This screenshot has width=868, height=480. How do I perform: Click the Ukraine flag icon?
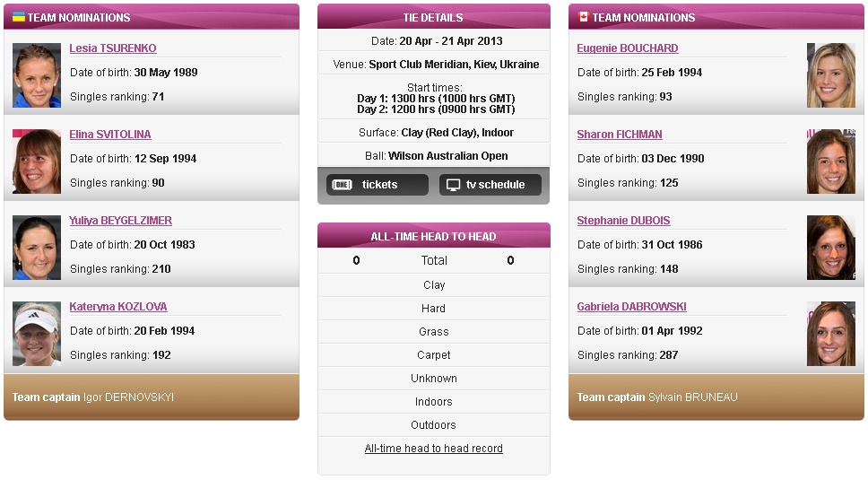(x=19, y=17)
